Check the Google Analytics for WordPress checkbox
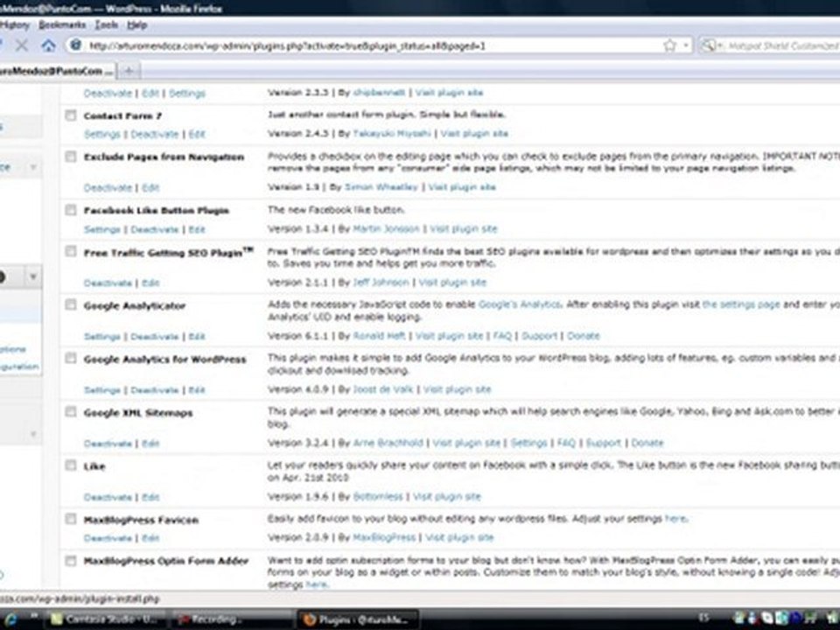This screenshot has height=630, width=840. (x=71, y=359)
